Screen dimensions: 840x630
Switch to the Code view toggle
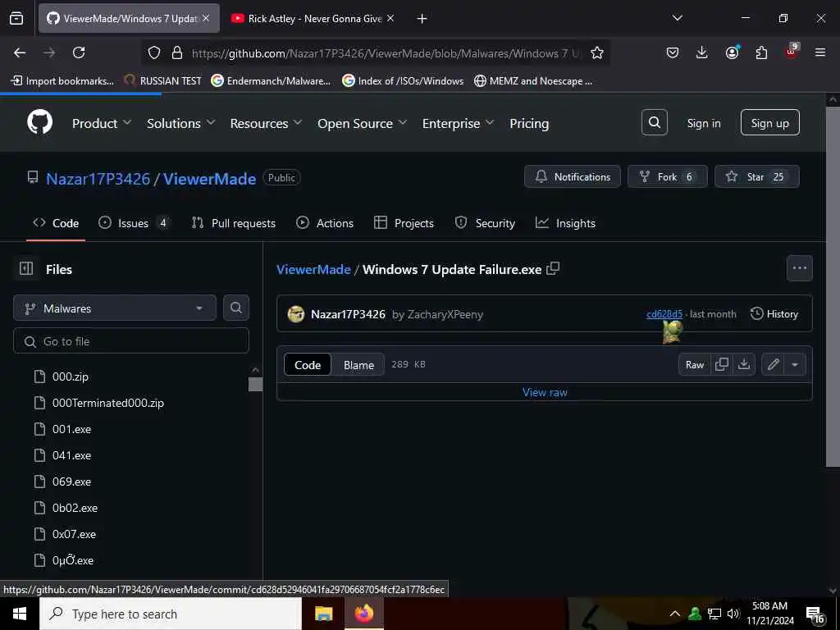tap(308, 365)
